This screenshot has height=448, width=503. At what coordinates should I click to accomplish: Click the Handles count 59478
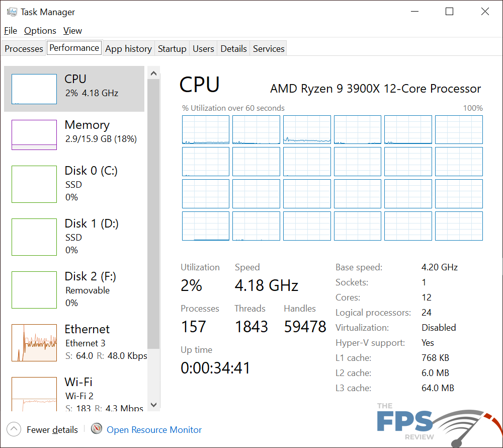coord(305,327)
